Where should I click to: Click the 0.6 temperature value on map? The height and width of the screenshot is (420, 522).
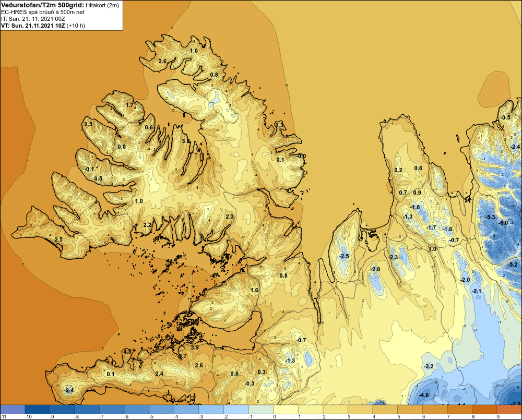tap(149, 127)
